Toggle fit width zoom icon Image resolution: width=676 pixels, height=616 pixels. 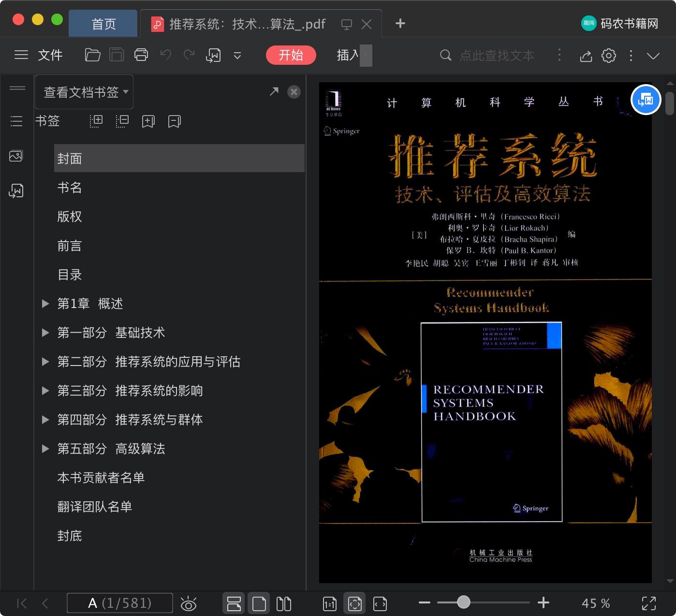tap(380, 603)
